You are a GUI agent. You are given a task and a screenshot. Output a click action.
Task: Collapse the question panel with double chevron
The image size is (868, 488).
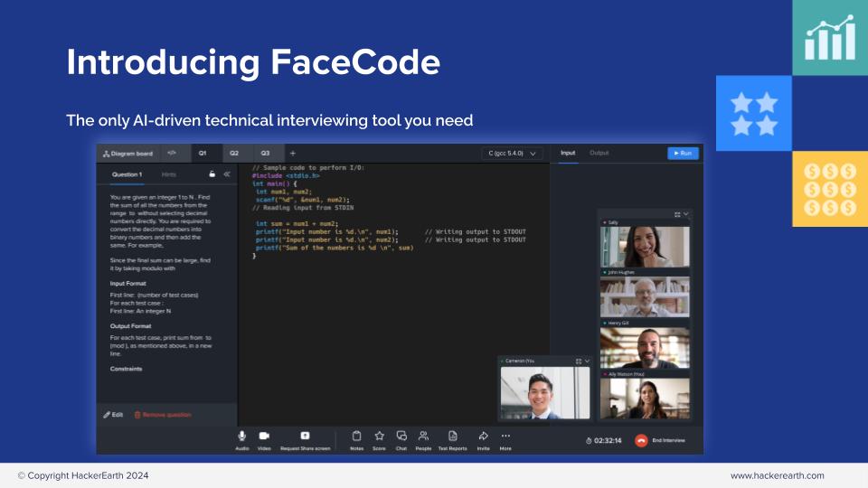[226, 174]
